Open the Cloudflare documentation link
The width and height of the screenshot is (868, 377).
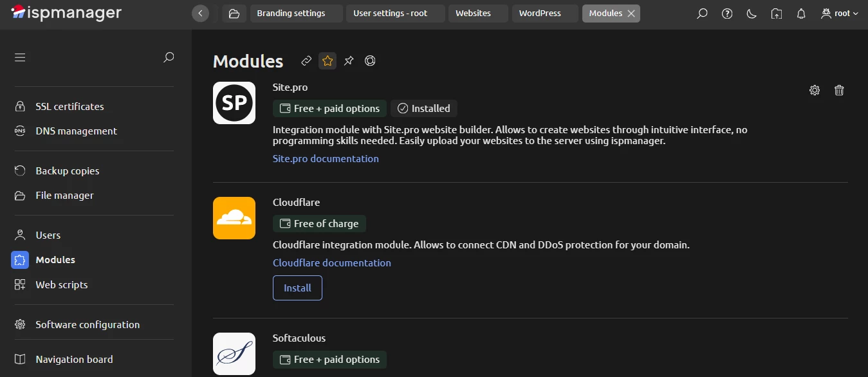332,262
